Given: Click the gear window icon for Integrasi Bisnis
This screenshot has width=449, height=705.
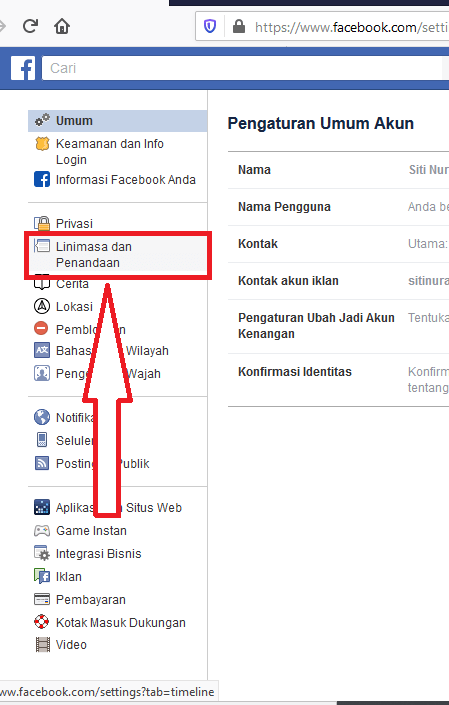Looking at the screenshot, I should (x=42, y=553).
